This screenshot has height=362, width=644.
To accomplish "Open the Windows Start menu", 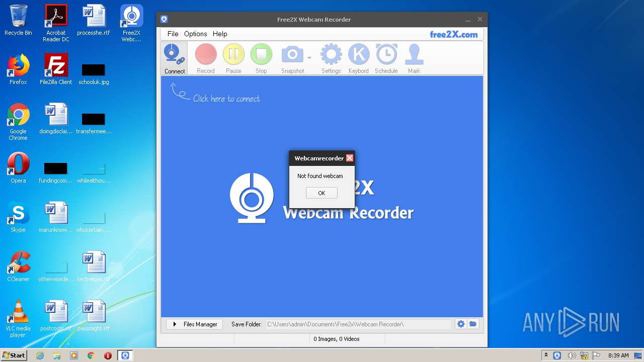I will (x=14, y=355).
